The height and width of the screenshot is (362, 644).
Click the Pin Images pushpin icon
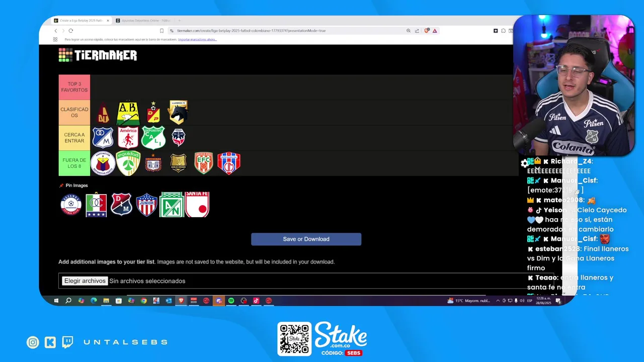tap(61, 186)
